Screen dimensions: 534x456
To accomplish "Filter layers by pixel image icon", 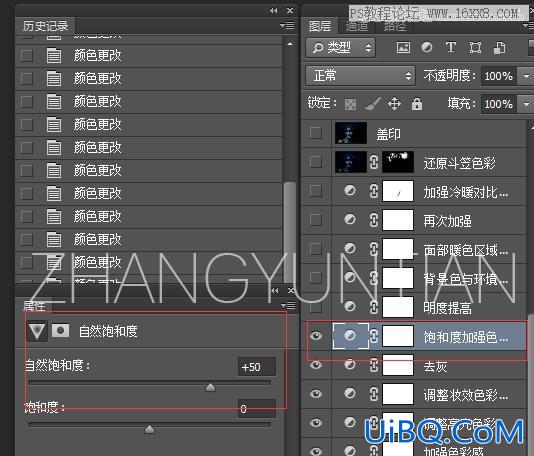I will click(403, 47).
